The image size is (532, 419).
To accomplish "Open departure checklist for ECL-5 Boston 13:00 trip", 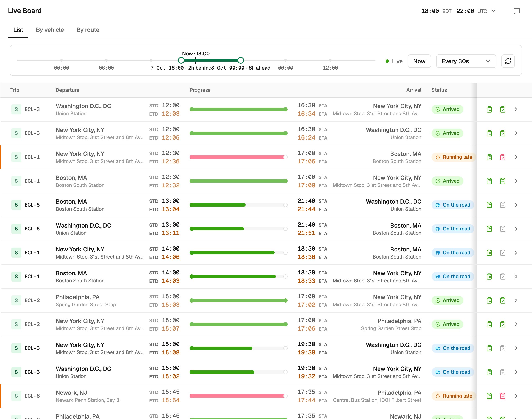I will tap(489, 205).
